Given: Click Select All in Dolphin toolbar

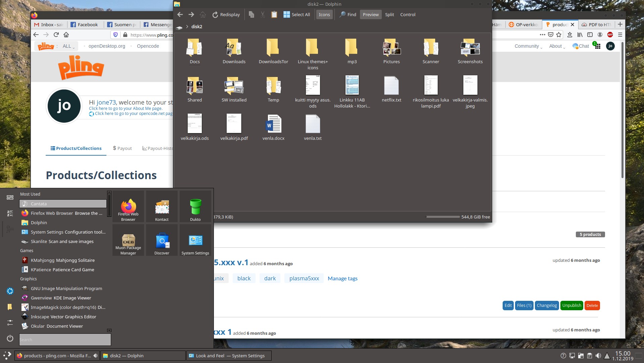Looking at the screenshot, I should click(x=296, y=14).
